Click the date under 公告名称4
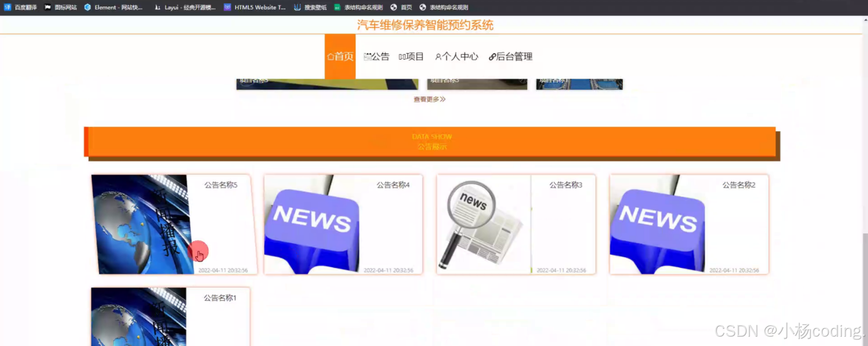This screenshot has width=868, height=346. 388,270
